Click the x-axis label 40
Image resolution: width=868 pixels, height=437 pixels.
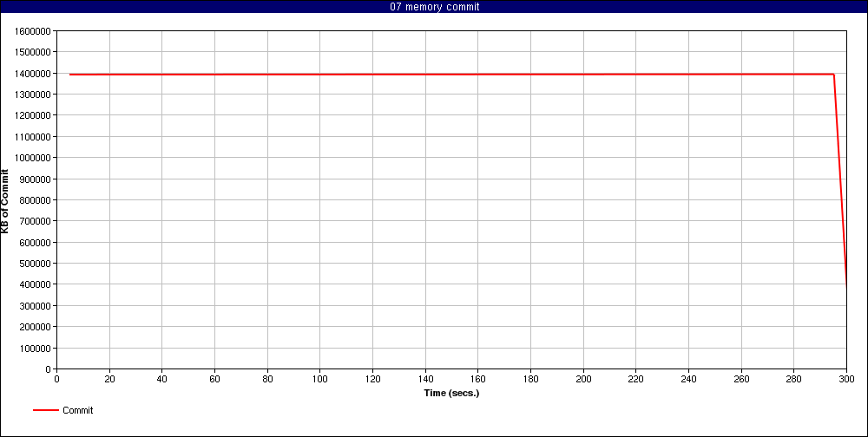(162, 379)
